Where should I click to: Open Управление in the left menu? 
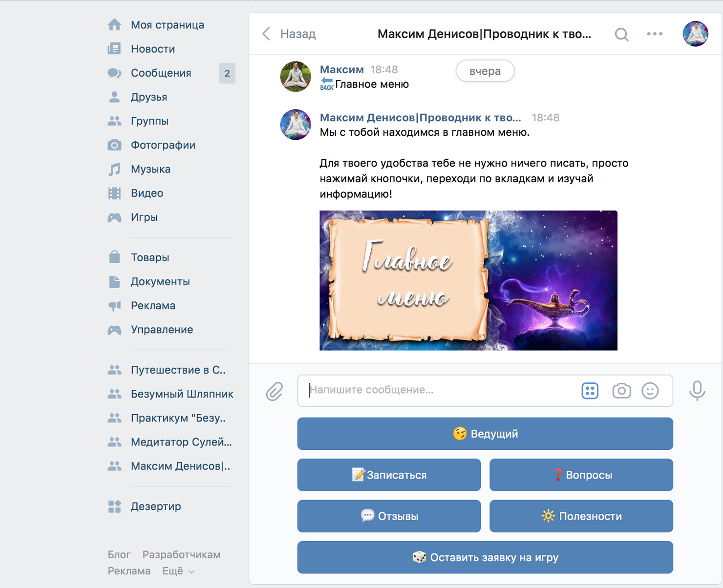click(x=162, y=330)
